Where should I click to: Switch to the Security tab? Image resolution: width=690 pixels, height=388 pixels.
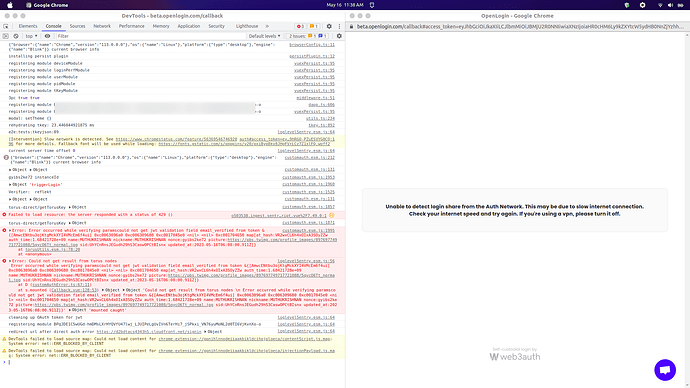coord(217,26)
